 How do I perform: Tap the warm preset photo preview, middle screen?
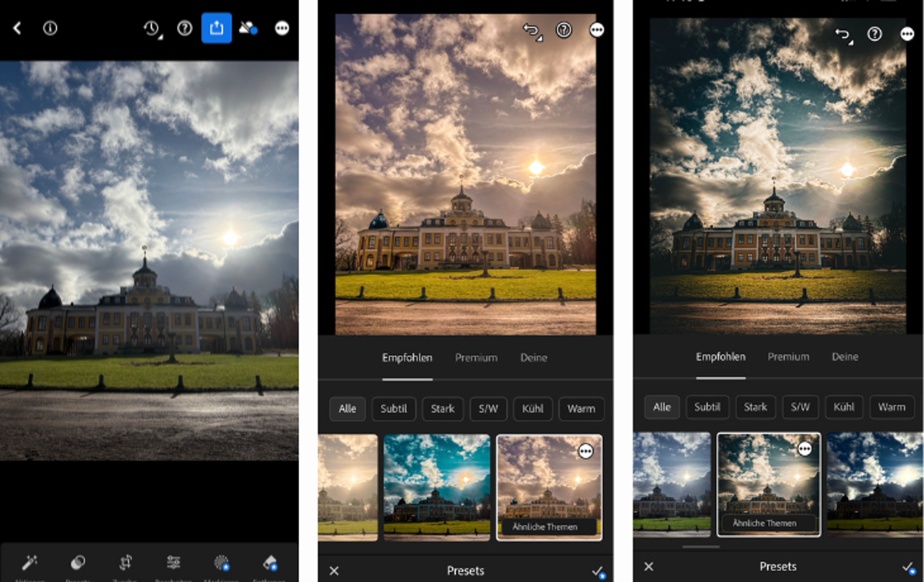465,174
